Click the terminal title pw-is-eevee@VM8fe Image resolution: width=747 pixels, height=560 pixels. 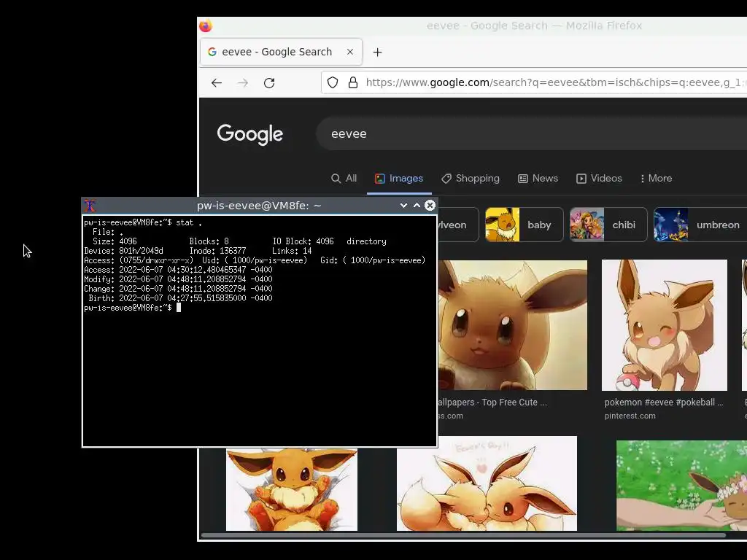click(x=259, y=206)
